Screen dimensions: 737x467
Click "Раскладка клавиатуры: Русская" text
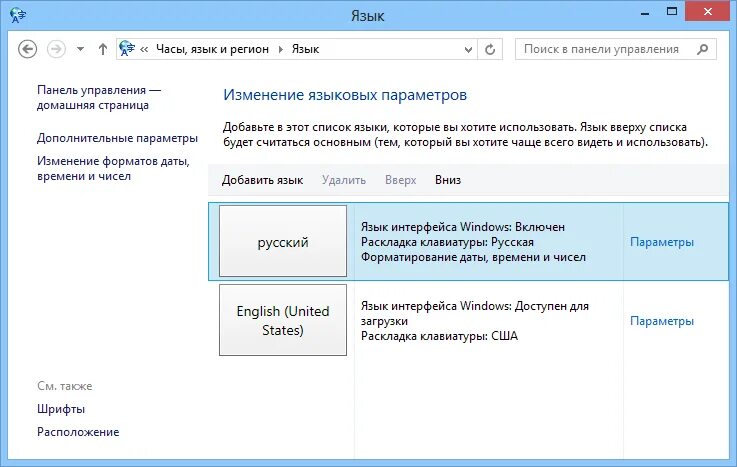point(447,242)
